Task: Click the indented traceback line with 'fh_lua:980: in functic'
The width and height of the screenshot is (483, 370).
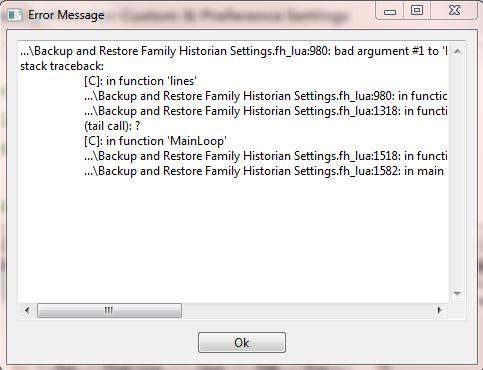Action: click(x=266, y=96)
